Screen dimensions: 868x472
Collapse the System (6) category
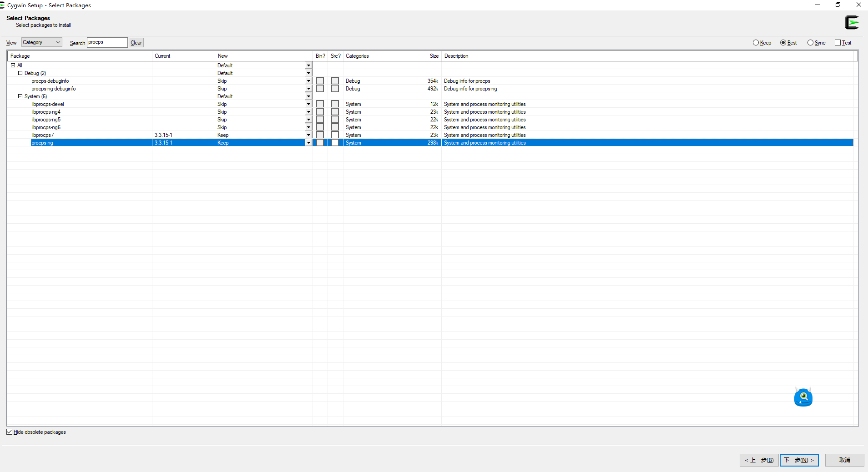(20, 96)
